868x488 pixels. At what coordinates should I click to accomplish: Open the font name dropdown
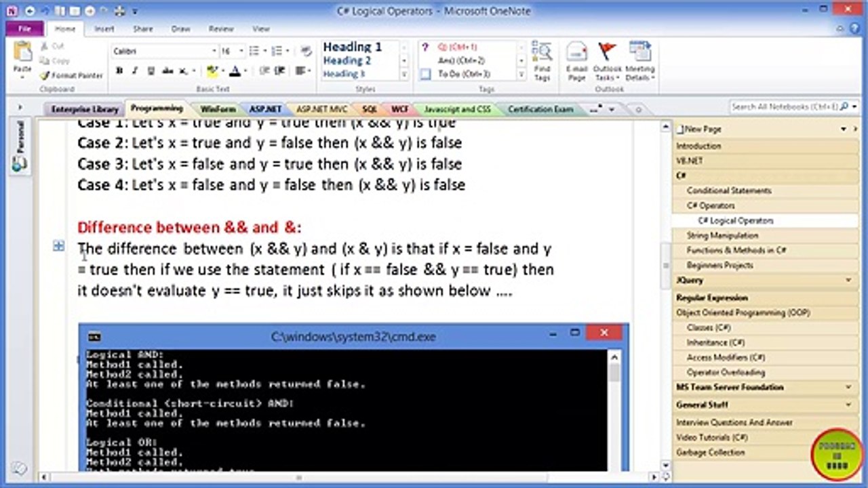click(x=214, y=52)
